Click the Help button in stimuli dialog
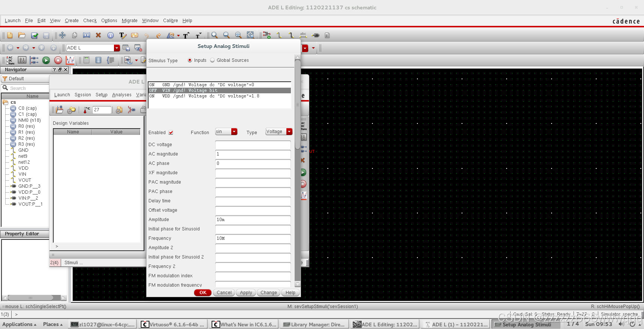Image resolution: width=644 pixels, height=329 pixels. [x=291, y=293]
